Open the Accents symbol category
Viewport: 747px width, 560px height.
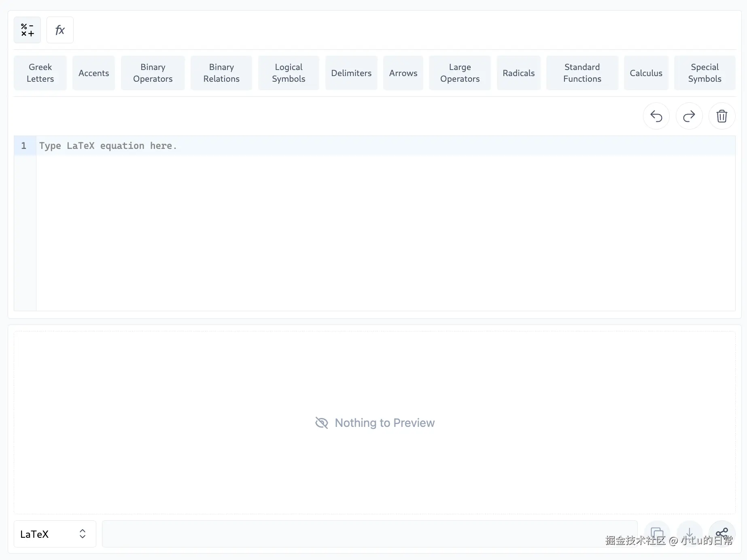click(x=93, y=73)
